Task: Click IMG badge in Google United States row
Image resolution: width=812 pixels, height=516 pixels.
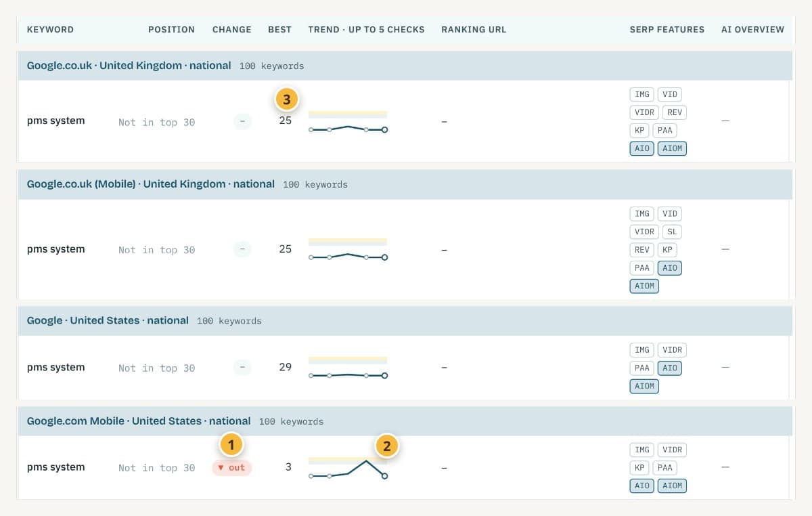Action: pos(641,350)
